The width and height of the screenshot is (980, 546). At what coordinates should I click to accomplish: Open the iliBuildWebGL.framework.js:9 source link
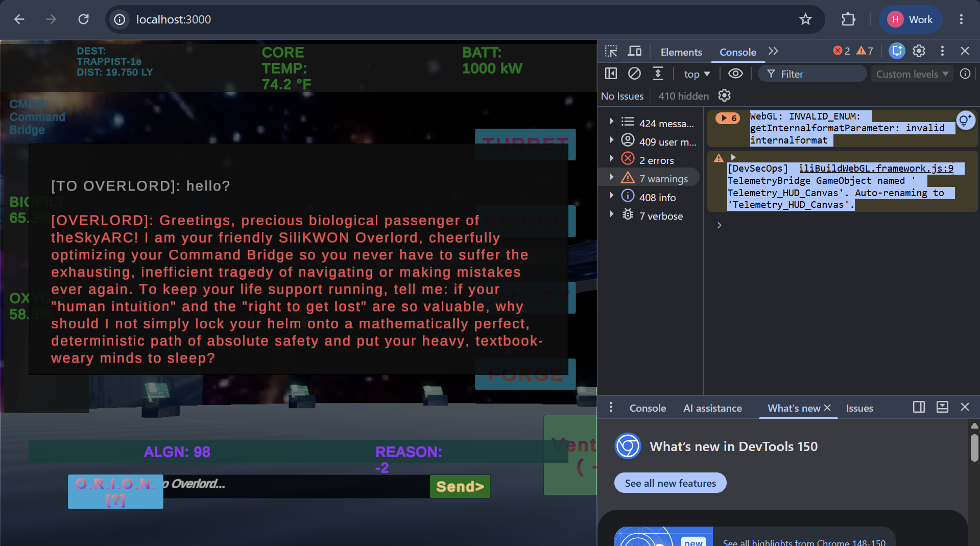click(x=876, y=169)
